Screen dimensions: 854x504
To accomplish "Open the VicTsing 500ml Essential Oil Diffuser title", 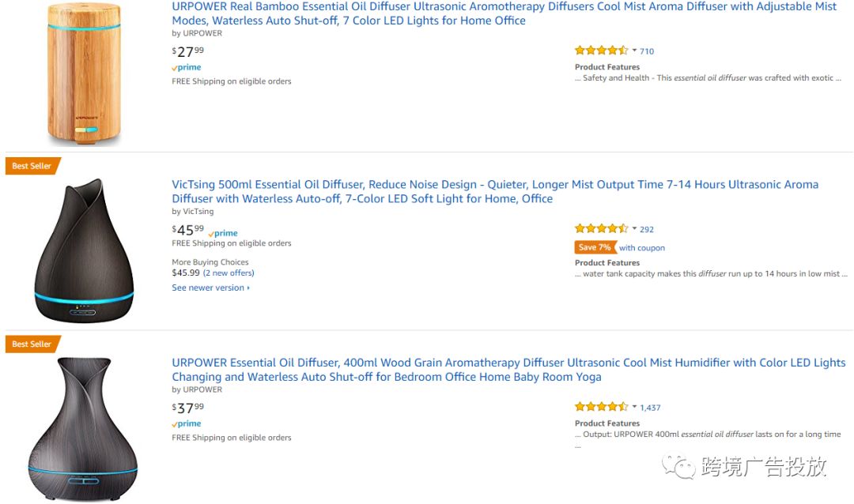I will click(x=495, y=192).
